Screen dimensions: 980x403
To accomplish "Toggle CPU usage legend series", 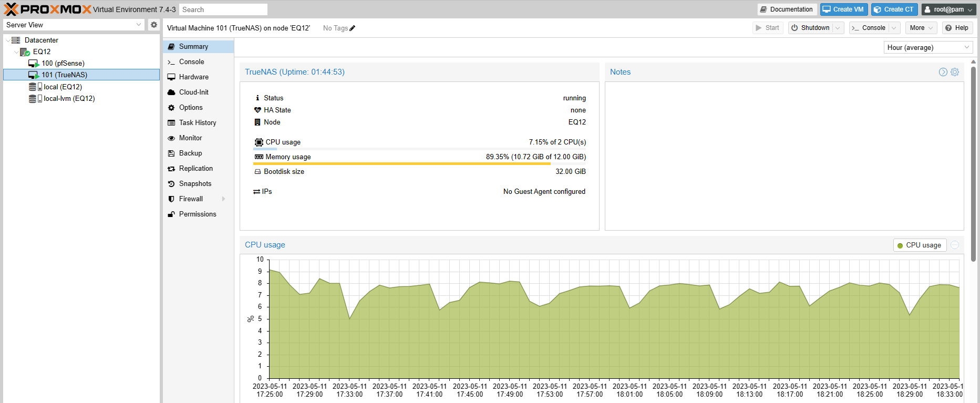I will pyautogui.click(x=920, y=245).
